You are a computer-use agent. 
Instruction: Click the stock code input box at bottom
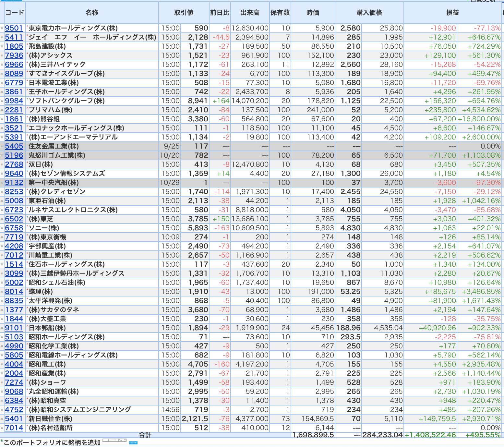tap(114, 440)
